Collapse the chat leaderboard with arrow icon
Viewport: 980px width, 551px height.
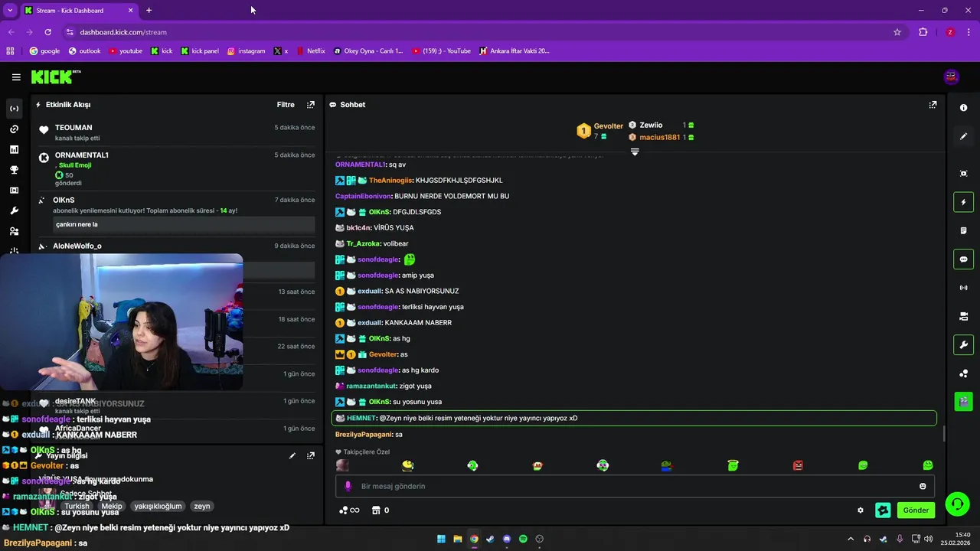tap(635, 152)
